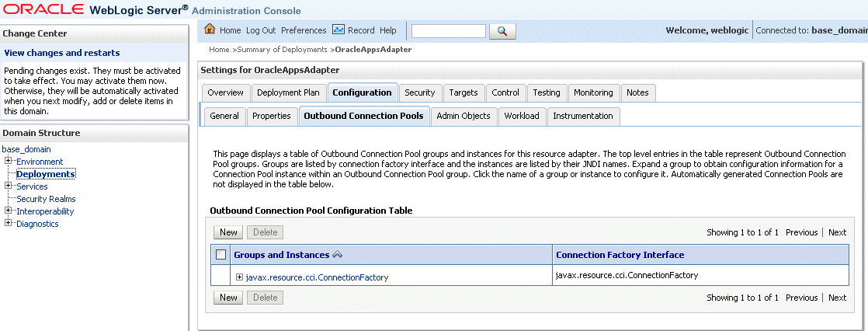868x331 pixels.
Task: Go to Summary of Deployments breadcrumb
Action: 283,50
